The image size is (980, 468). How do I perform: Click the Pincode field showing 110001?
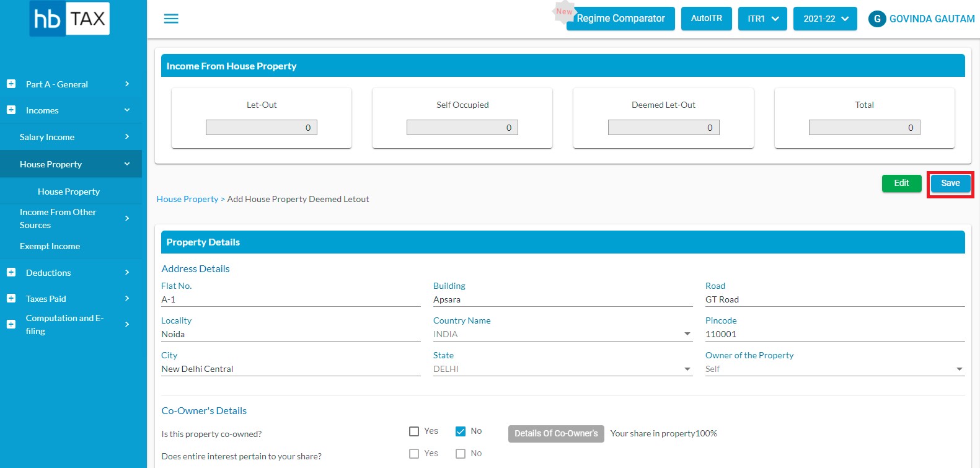(835, 334)
